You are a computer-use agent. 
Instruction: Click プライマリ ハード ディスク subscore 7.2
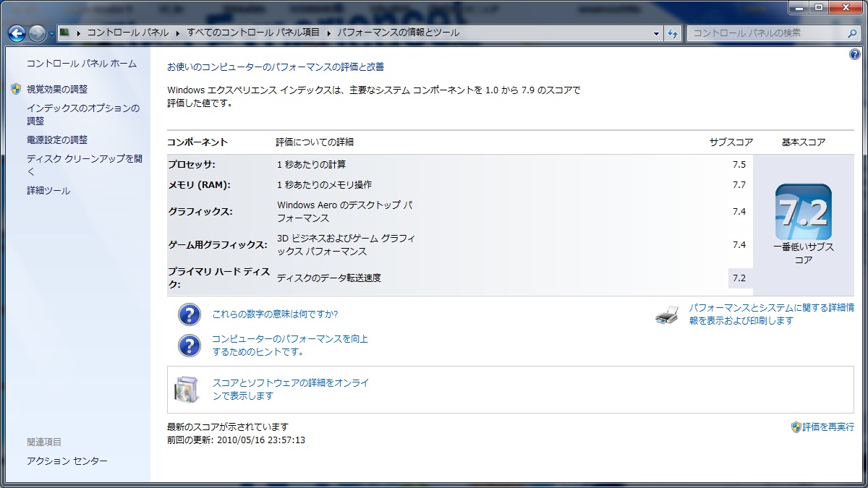pyautogui.click(x=739, y=278)
